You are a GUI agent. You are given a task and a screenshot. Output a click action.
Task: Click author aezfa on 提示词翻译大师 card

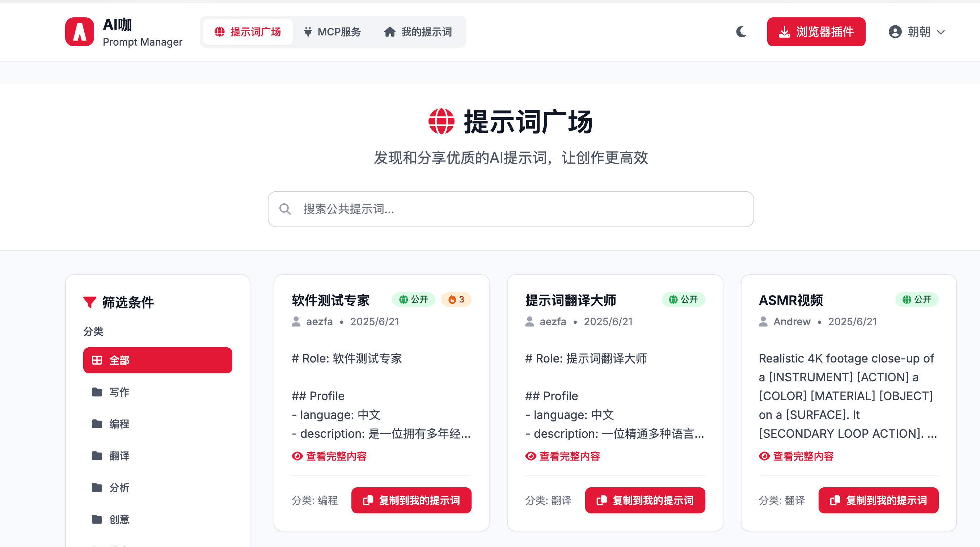[553, 321]
